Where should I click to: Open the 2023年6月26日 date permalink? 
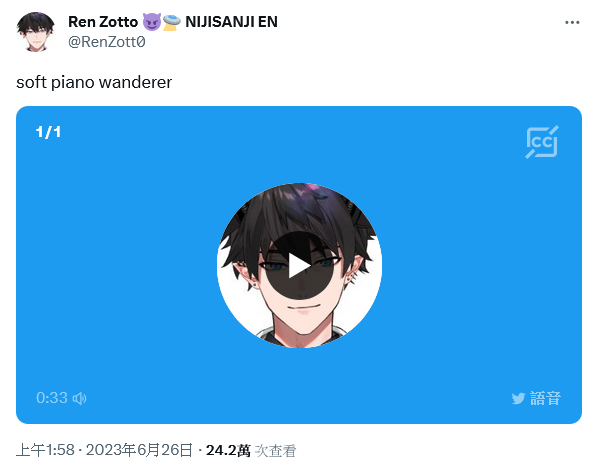(139, 450)
